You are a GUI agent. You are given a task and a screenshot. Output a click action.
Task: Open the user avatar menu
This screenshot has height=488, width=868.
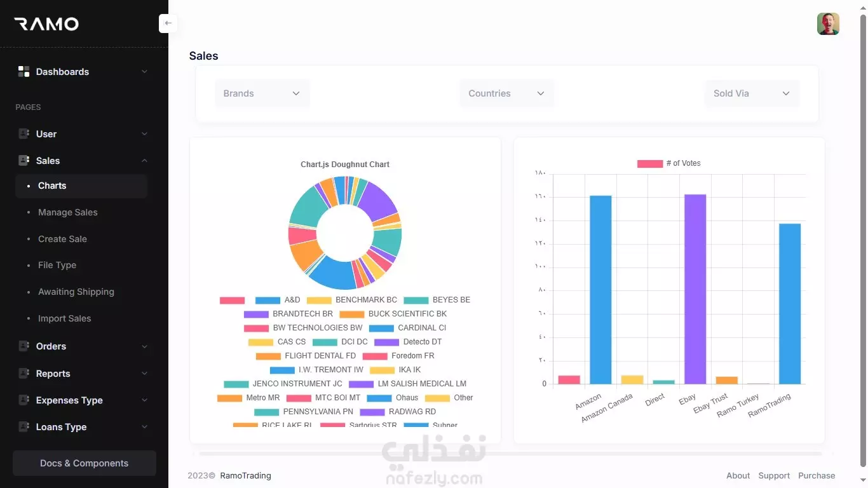(828, 24)
